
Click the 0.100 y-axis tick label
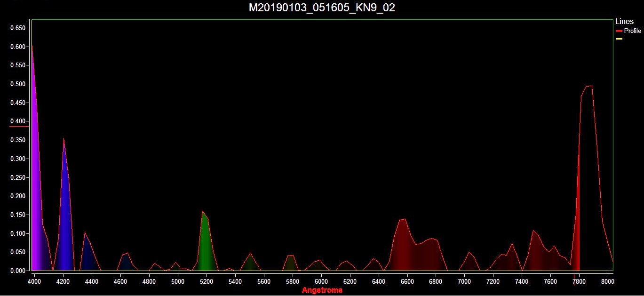18,233
